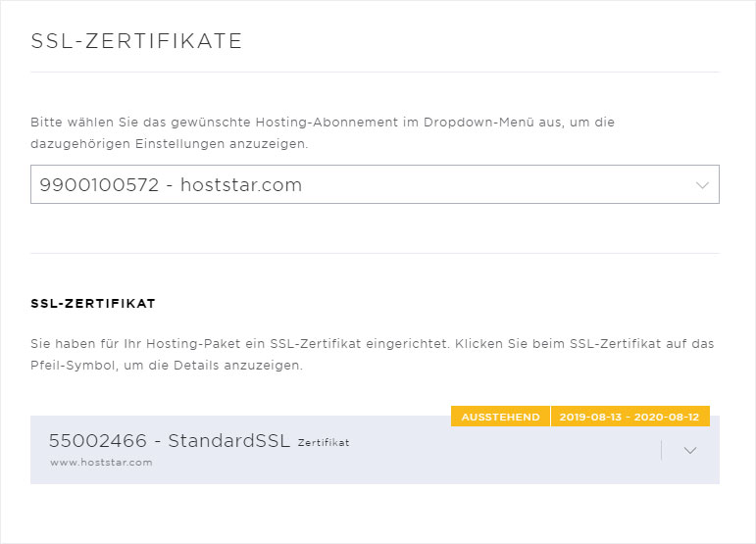Click the small Zertifikat label
756x544 pixels.
click(x=324, y=443)
